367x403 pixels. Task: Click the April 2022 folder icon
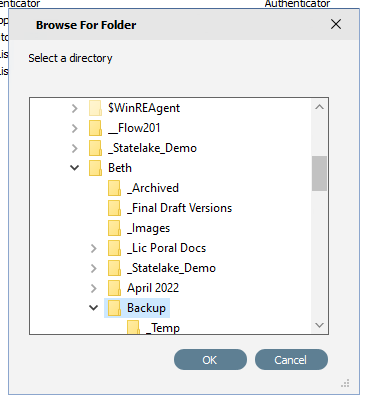(114, 288)
